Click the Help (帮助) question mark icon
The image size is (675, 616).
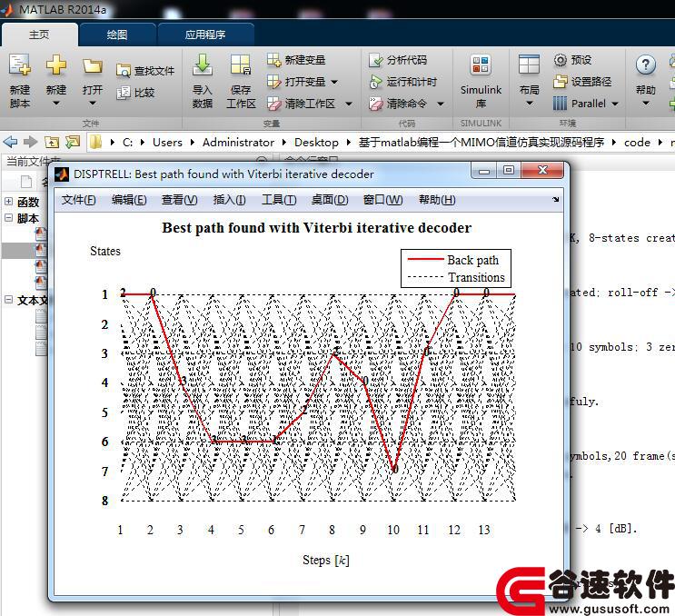click(x=645, y=65)
